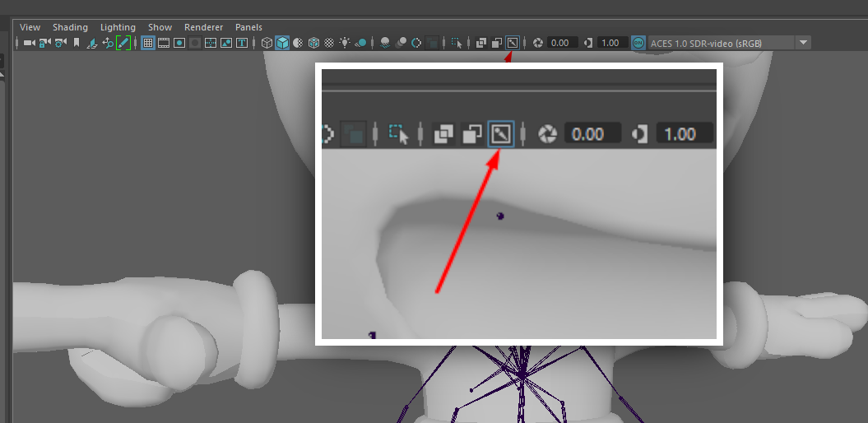
Task: Toggle the Resolution Gate icon
Action: [179, 43]
